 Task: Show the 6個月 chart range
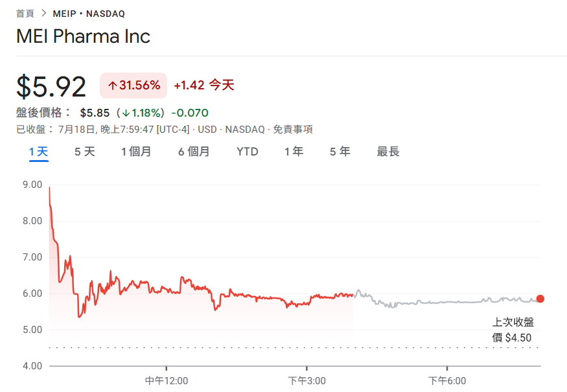[x=194, y=152]
